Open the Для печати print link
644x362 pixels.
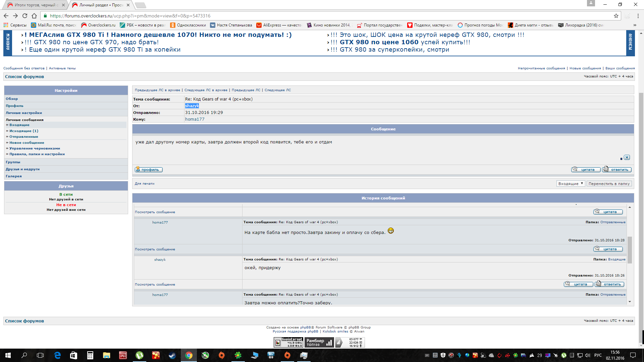tap(145, 184)
